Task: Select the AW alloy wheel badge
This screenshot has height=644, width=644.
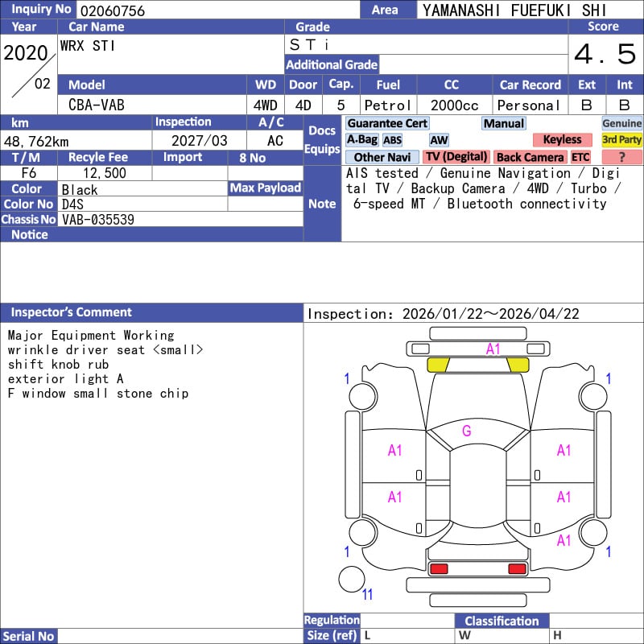Action: (x=439, y=140)
